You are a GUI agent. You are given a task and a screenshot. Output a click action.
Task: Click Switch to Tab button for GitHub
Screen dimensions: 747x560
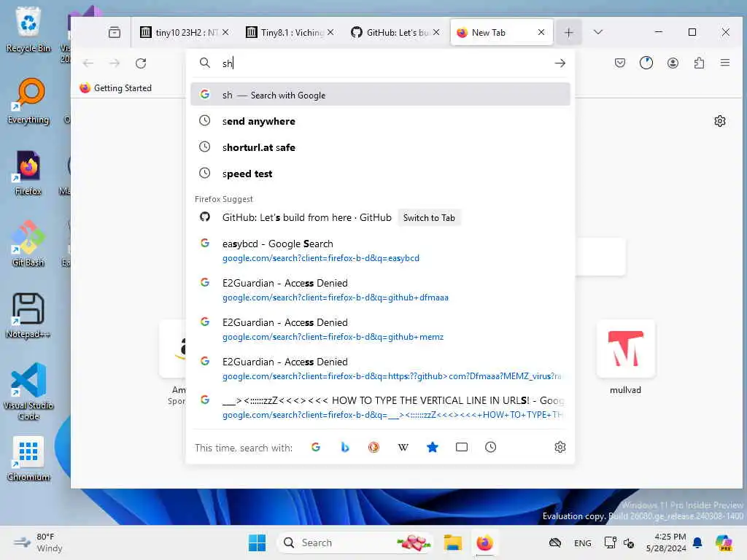[x=429, y=217]
